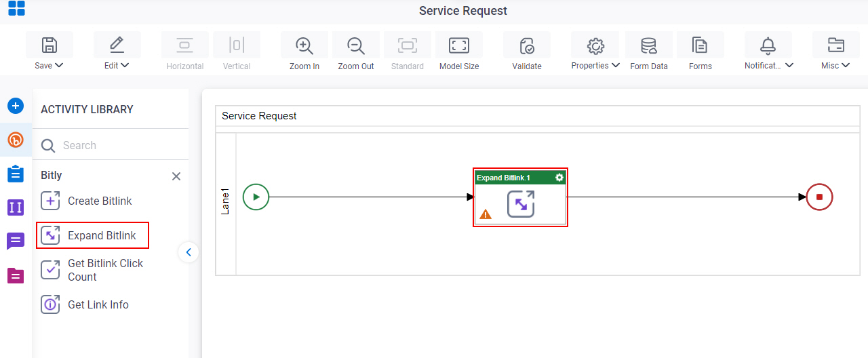The height and width of the screenshot is (358, 868).
Task: Click the Misc folder icon
Action: (836, 45)
